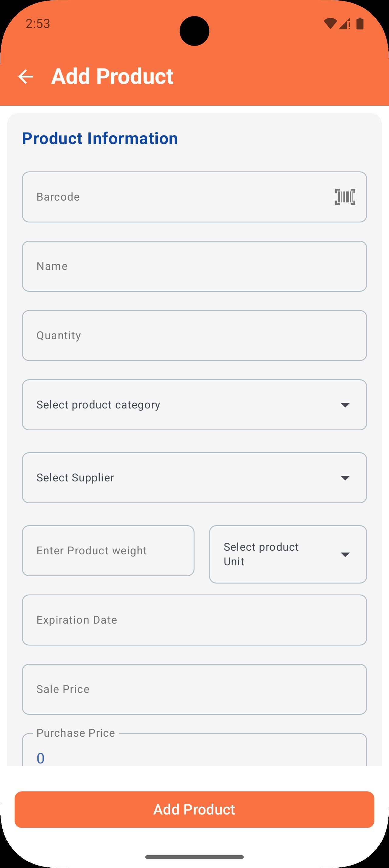Tap the Wi-Fi status icon

point(330,24)
